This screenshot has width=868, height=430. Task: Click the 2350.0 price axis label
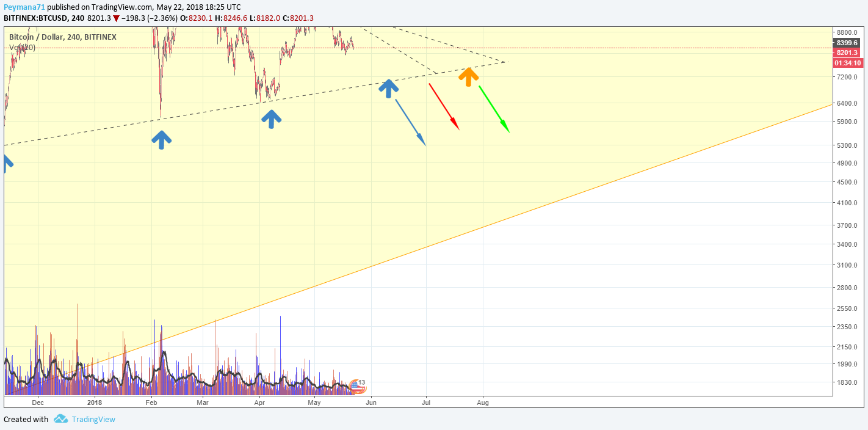pyautogui.click(x=847, y=327)
